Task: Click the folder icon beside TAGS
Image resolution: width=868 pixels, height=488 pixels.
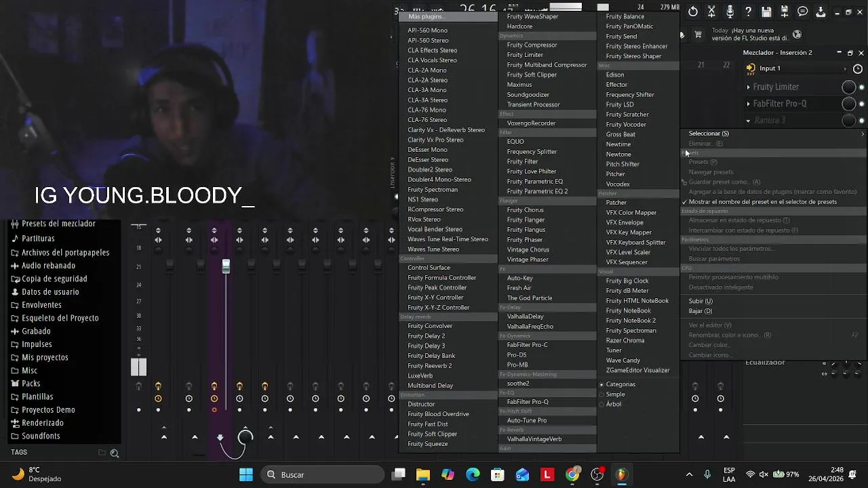Action: (x=102, y=453)
